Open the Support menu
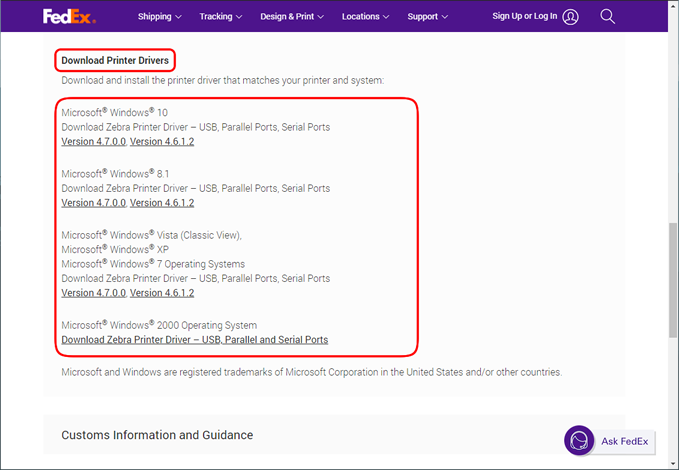 click(427, 17)
